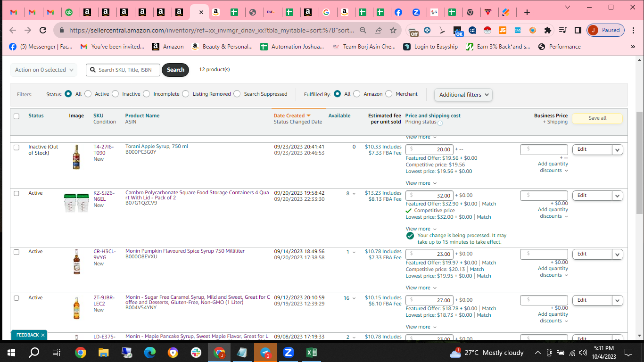644x362 pixels.
Task: Select the Search Suppressed status filter
Action: (x=237, y=94)
